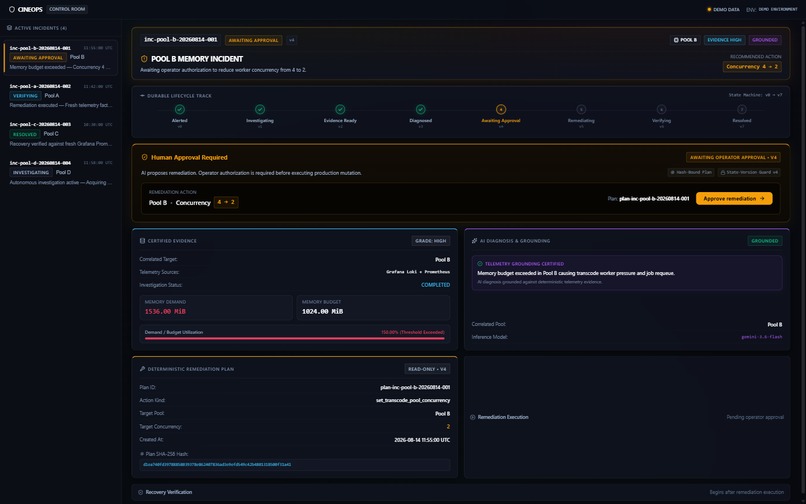Click the sidebar AWAITING APPROVAL badge for Pool B
The height and width of the screenshot is (504, 806).
click(38, 58)
